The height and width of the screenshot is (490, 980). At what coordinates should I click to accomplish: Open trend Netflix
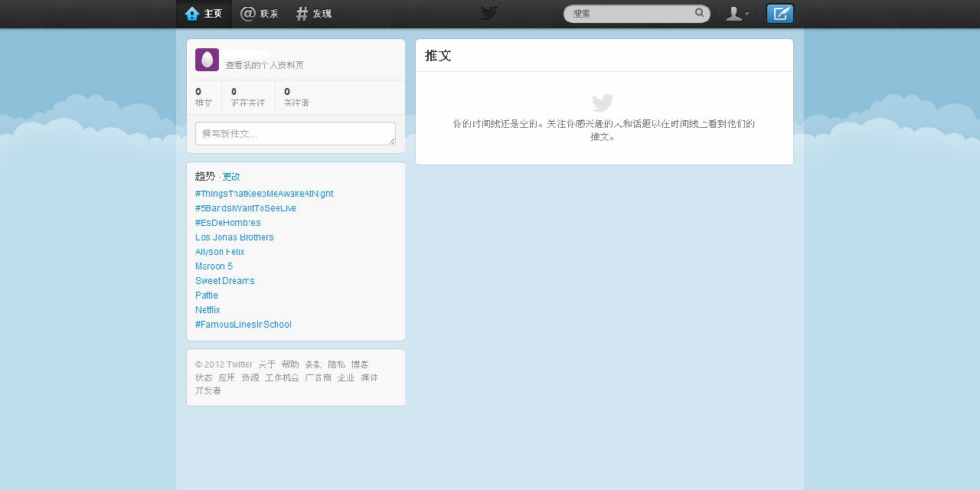tap(207, 310)
